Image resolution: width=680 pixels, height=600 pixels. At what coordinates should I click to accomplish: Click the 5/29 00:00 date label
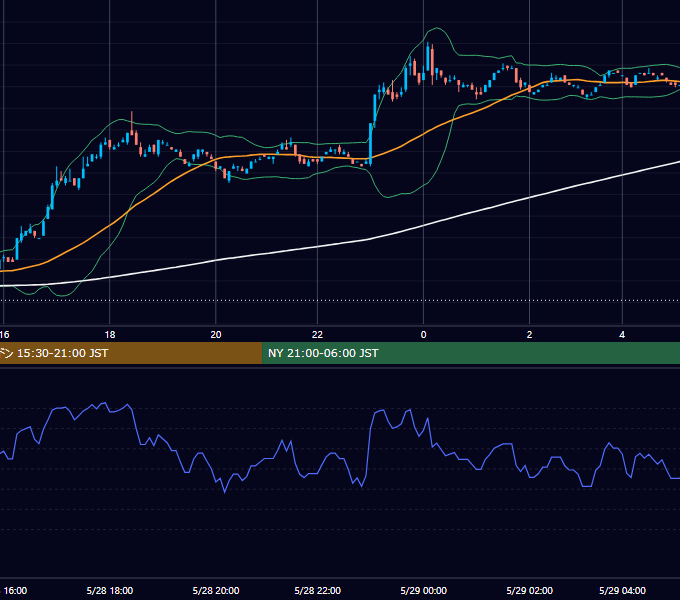pos(423,590)
